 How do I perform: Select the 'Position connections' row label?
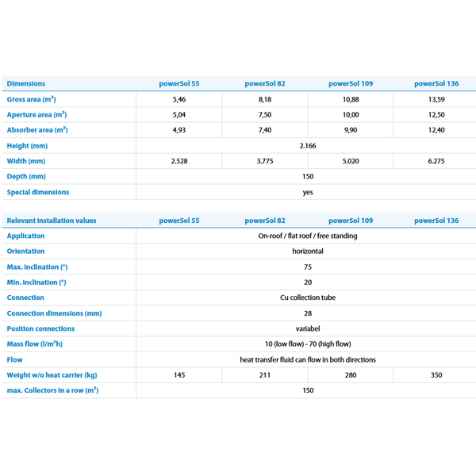click(x=40, y=328)
